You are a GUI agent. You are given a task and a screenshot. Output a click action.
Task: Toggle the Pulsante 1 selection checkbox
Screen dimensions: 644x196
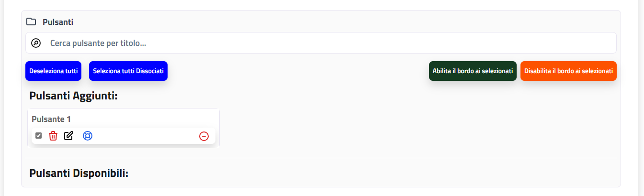click(39, 136)
